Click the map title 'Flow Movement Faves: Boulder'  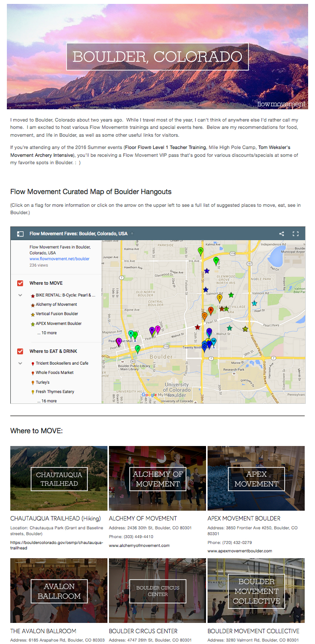[79, 234]
